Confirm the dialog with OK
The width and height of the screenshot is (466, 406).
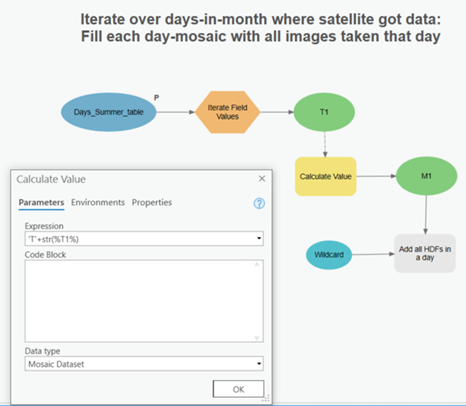pyautogui.click(x=238, y=389)
